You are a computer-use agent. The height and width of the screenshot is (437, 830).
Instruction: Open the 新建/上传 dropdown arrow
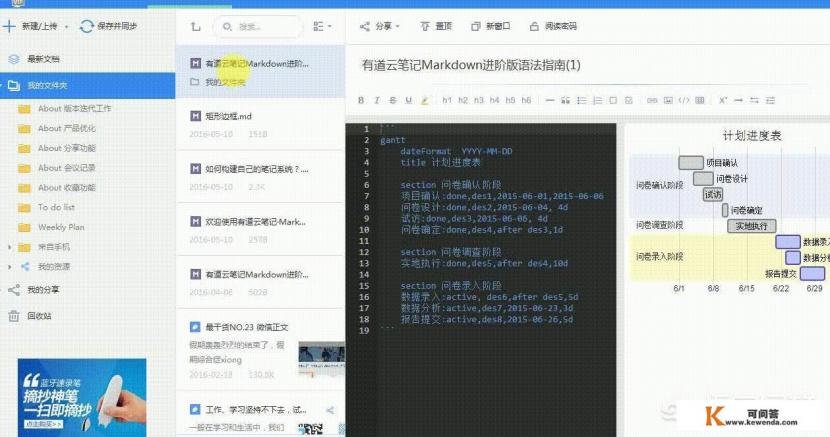click(x=66, y=26)
